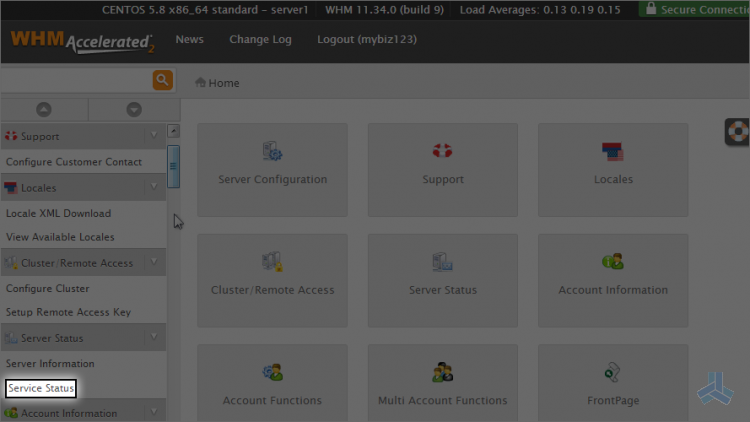Screen dimensions: 750x422
Task: Click the Home house icon in breadcrumb
Action: (200, 82)
